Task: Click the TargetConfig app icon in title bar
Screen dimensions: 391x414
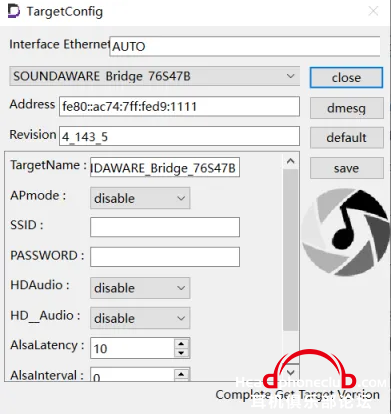Action: click(x=14, y=12)
